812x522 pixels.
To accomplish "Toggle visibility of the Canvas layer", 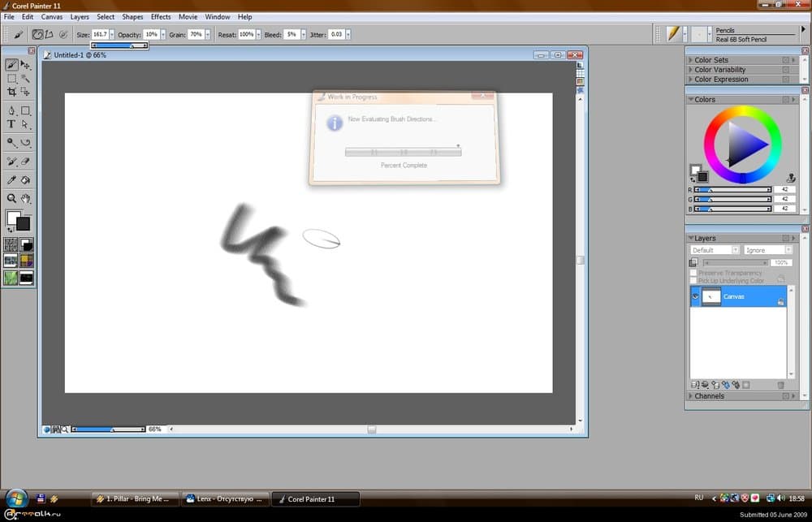I will (695, 297).
